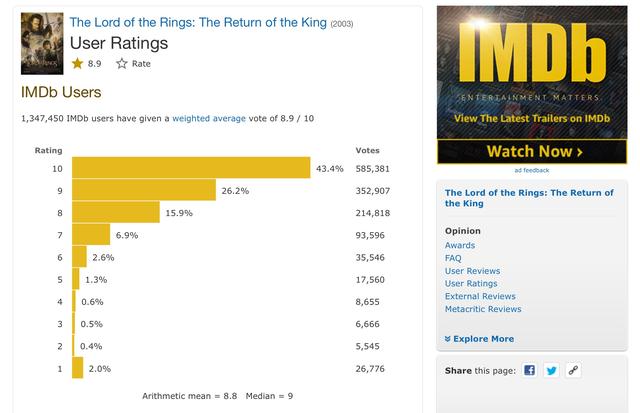
Task: Click the Watch Now banner button
Action: tap(532, 151)
